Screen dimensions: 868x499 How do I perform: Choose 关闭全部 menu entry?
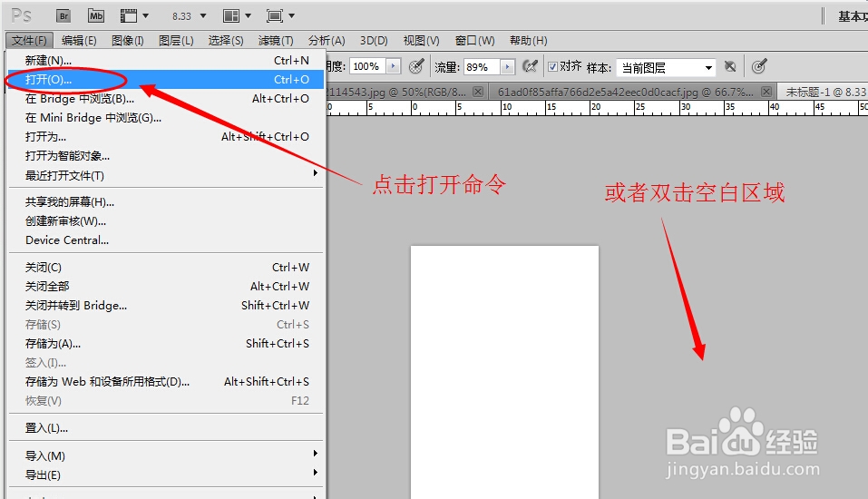point(166,287)
